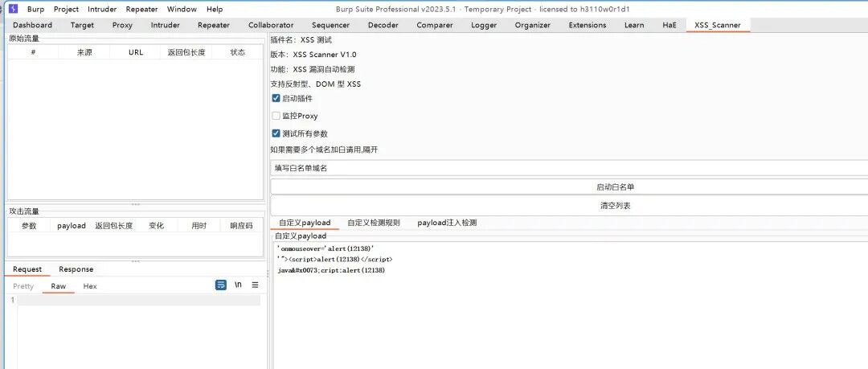Select the Raw view tab

coord(58,286)
